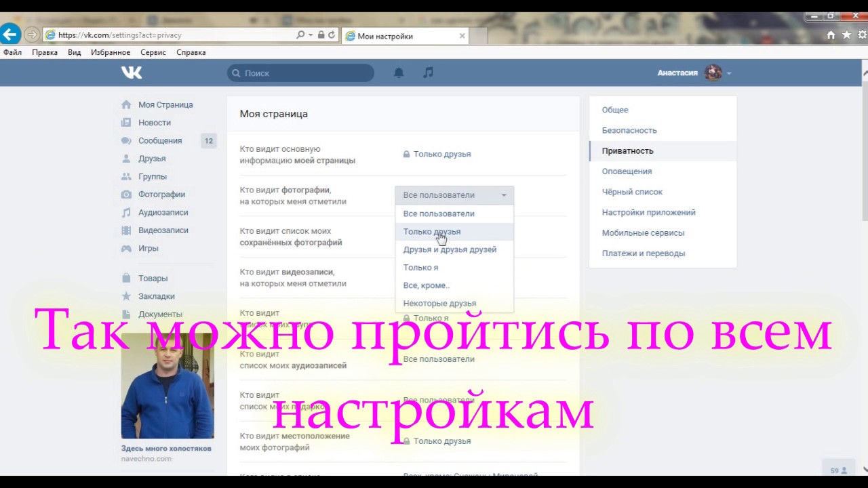Open Сообщения in left menu
The image size is (868, 488).
point(160,141)
